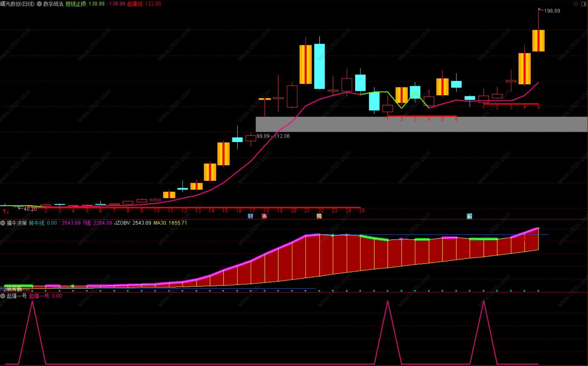588x366 pixels.
Task: Open dropdown arrow beside 数字战法 indicator
Action: (39, 4)
